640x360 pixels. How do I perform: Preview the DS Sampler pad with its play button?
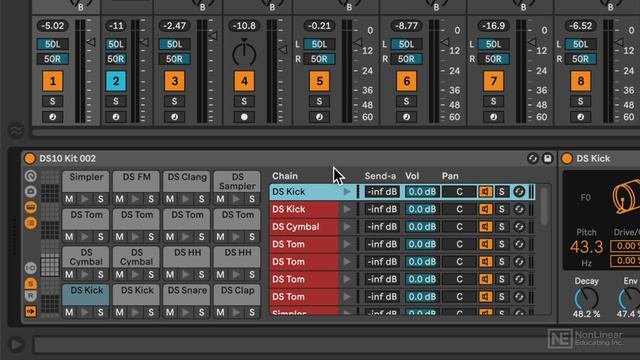click(x=237, y=199)
